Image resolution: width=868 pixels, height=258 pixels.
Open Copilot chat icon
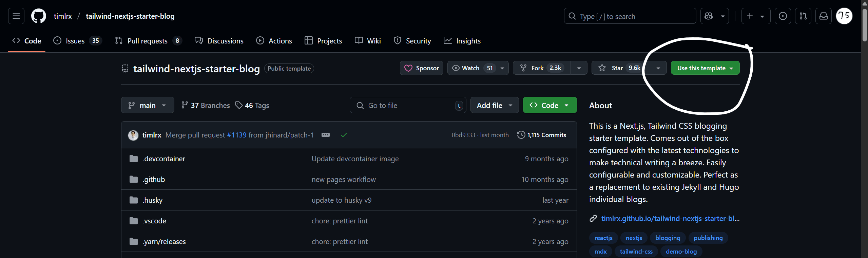pyautogui.click(x=709, y=16)
